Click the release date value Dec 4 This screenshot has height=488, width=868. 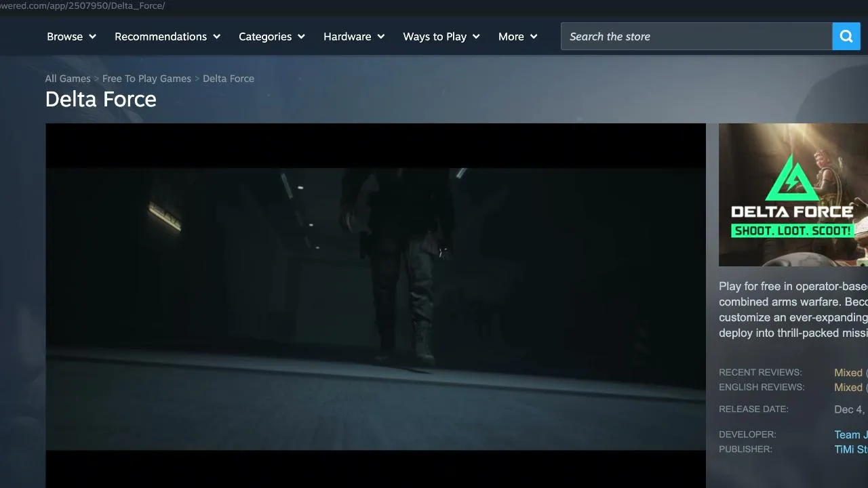point(851,409)
